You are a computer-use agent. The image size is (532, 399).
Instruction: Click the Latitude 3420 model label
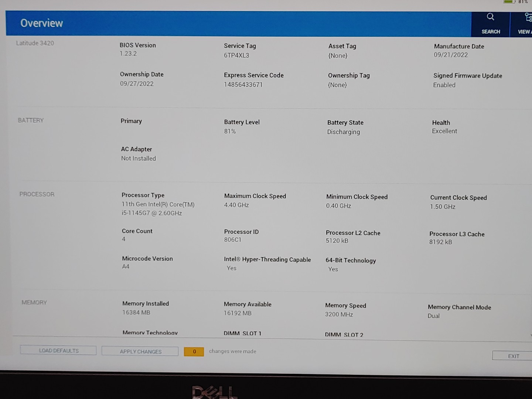(x=35, y=43)
